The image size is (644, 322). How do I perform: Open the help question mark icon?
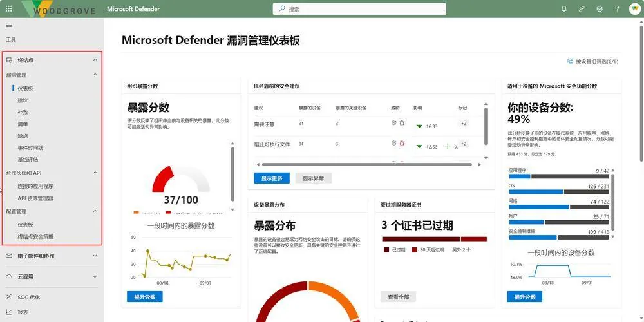click(x=617, y=8)
